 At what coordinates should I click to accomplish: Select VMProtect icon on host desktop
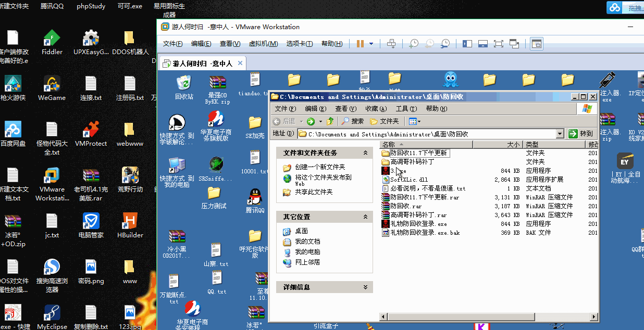(x=91, y=134)
